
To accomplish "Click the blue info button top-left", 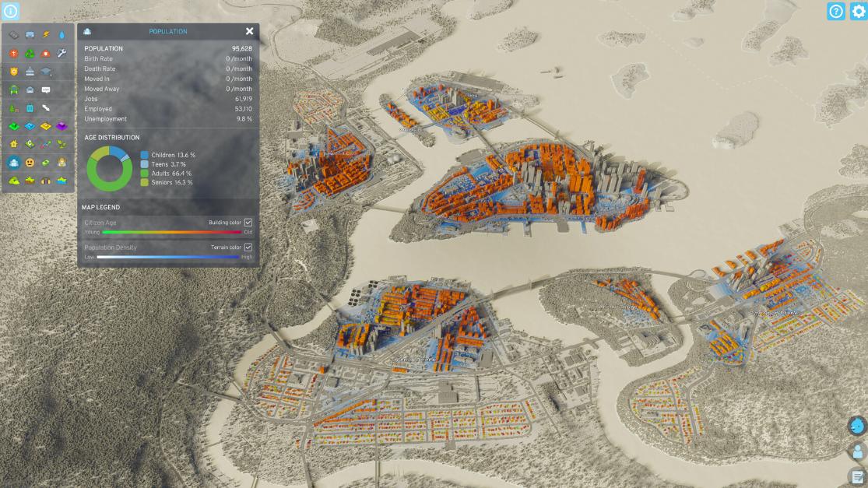I will point(10,11).
